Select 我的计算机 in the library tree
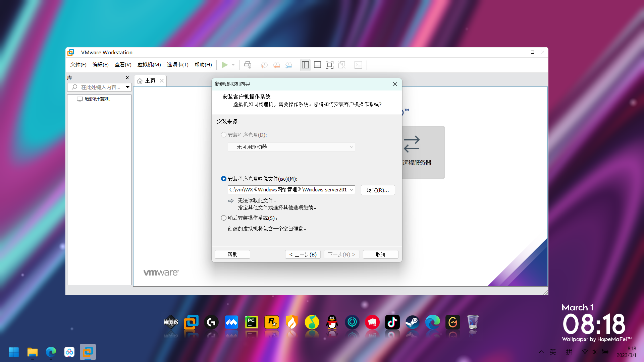This screenshot has height=362, width=644. click(x=97, y=99)
